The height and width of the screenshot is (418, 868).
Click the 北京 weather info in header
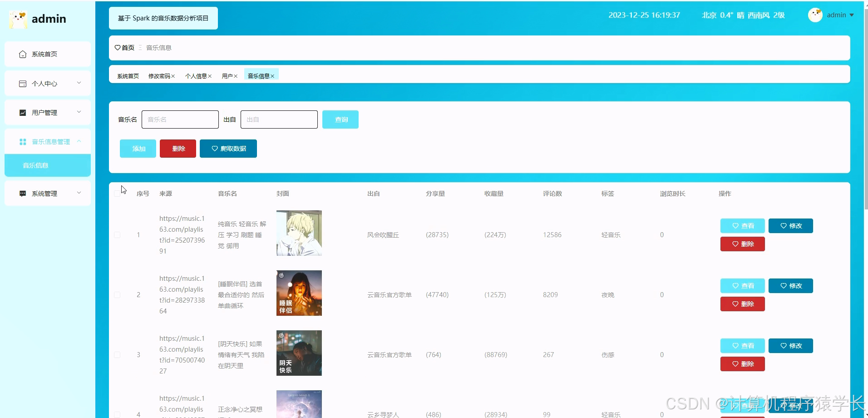[743, 15]
